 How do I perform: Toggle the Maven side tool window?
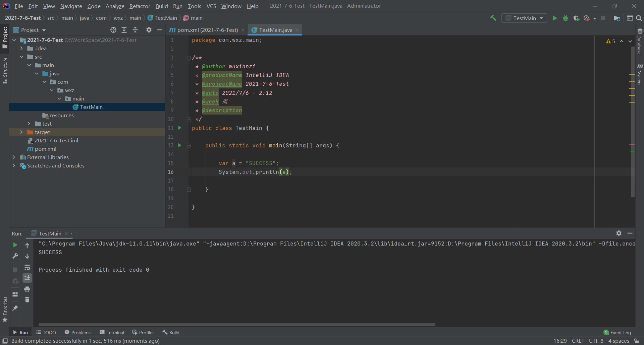coord(640,74)
